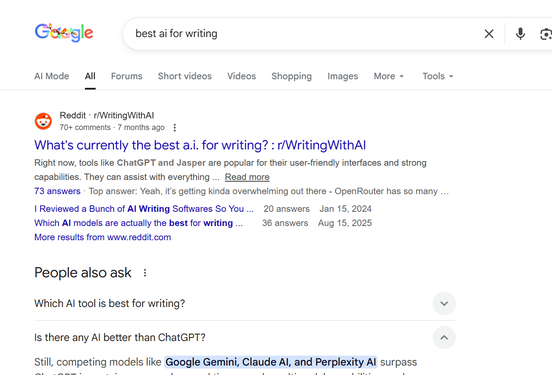
Task: Clear the search query with X
Action: [489, 34]
